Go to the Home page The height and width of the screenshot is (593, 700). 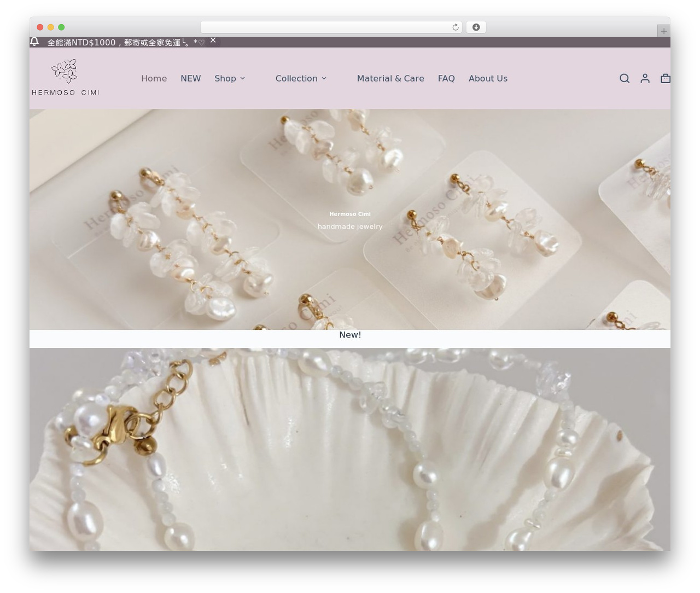click(154, 78)
